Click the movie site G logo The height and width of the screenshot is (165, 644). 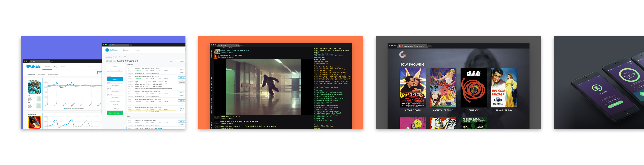tap(403, 54)
